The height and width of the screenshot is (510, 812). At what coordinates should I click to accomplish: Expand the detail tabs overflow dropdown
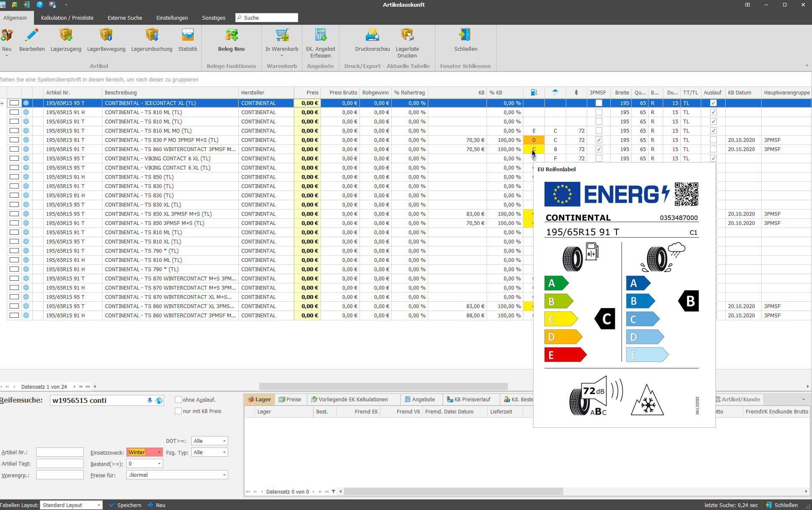point(804,400)
